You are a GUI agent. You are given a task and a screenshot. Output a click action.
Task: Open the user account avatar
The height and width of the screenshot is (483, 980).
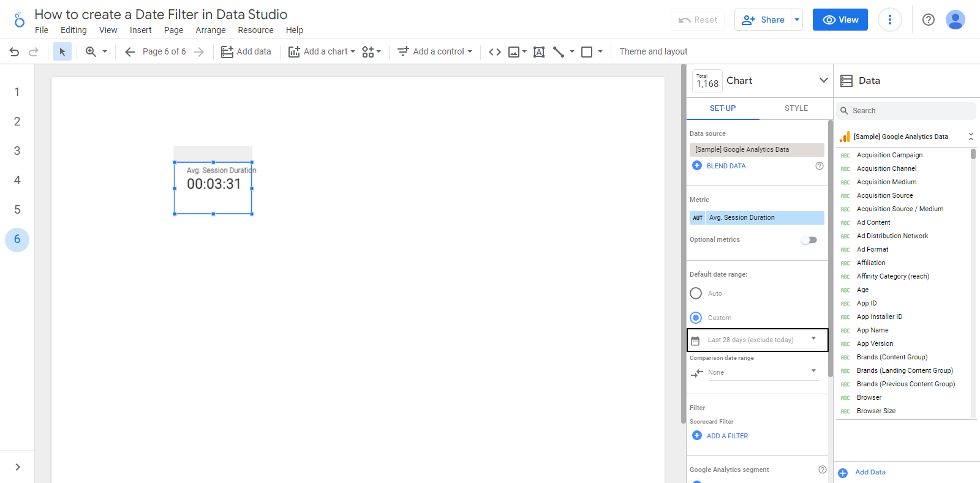tap(956, 20)
